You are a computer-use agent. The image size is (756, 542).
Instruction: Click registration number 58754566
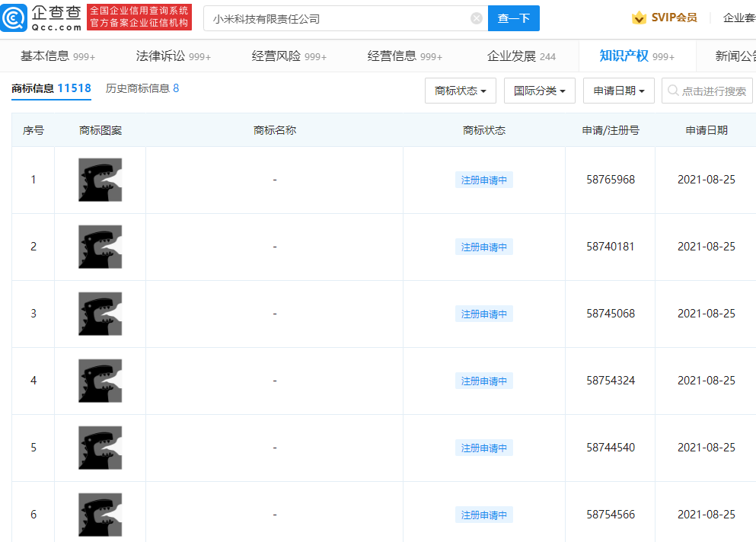coord(611,515)
